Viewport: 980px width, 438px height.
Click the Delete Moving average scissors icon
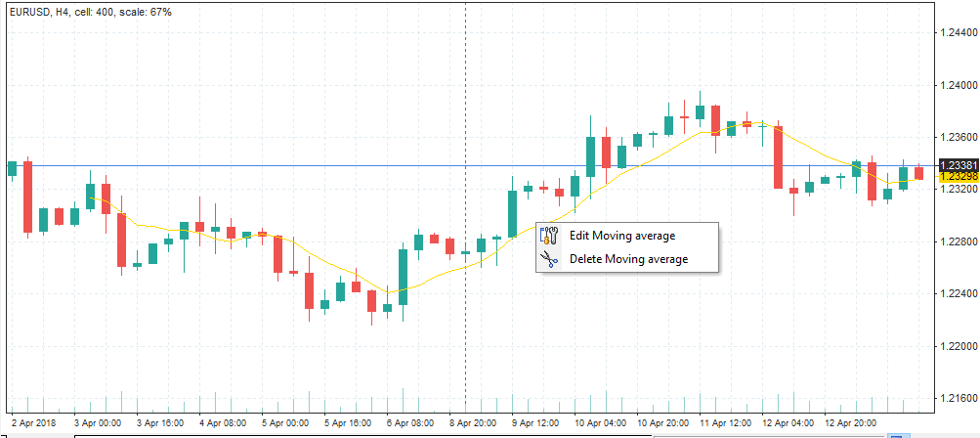click(548, 259)
